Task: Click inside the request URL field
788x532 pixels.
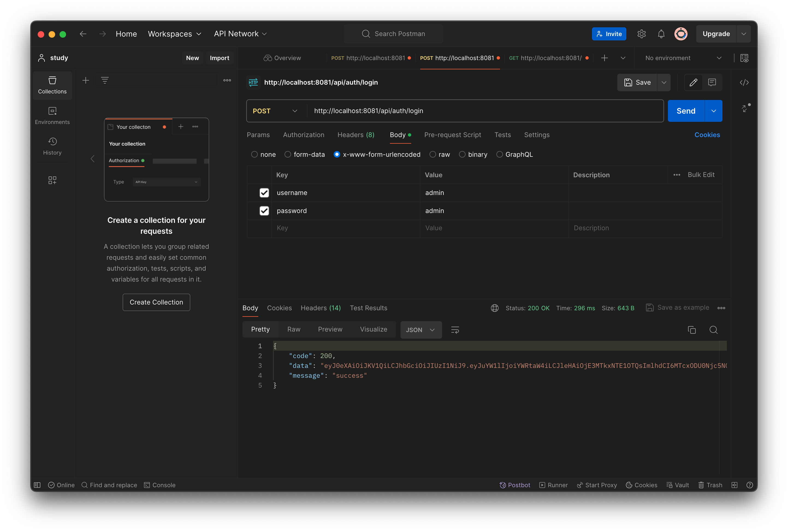Action: tap(441, 111)
